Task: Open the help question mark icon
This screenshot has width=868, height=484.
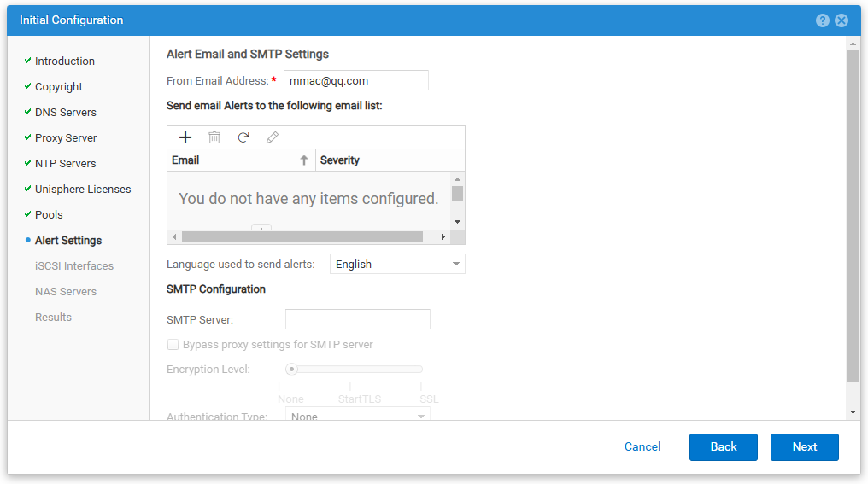Action: click(x=823, y=20)
